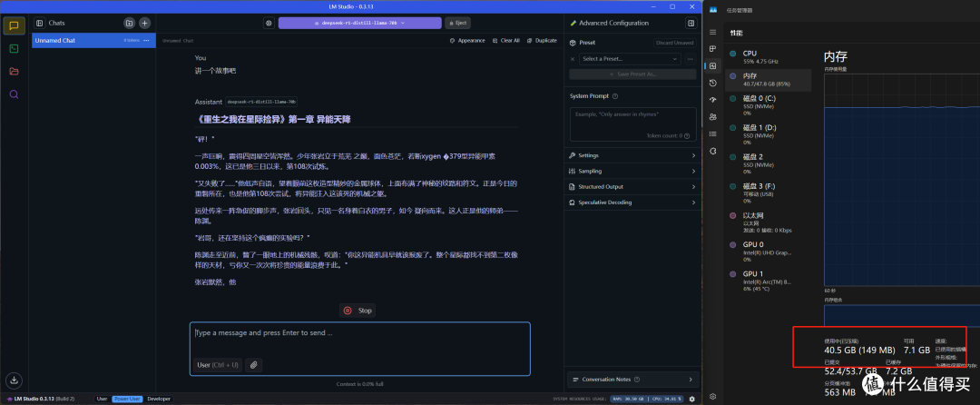This screenshot has width=980, height=405.
Task: Open Task Manager Startup apps icon
Action: pos(713,100)
